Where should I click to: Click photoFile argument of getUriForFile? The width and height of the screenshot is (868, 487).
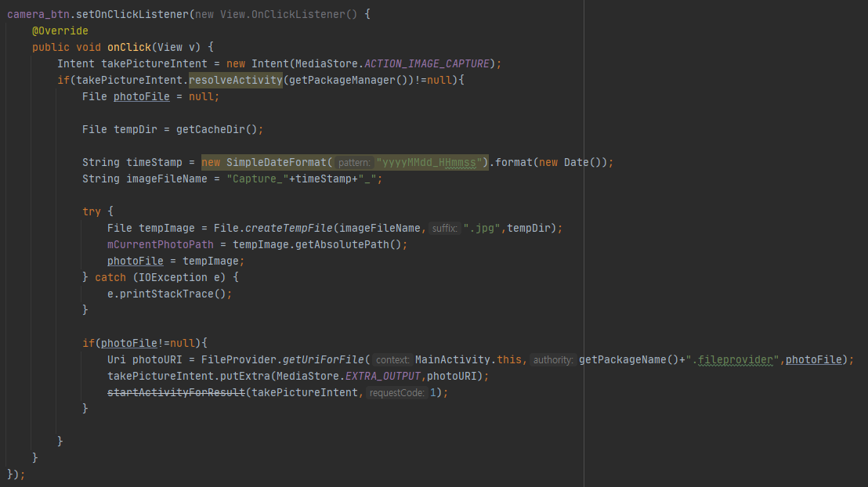click(814, 359)
